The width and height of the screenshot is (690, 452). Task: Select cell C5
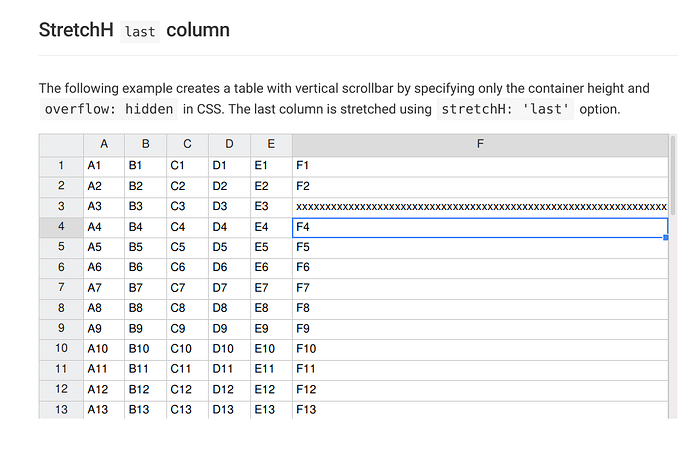187,247
